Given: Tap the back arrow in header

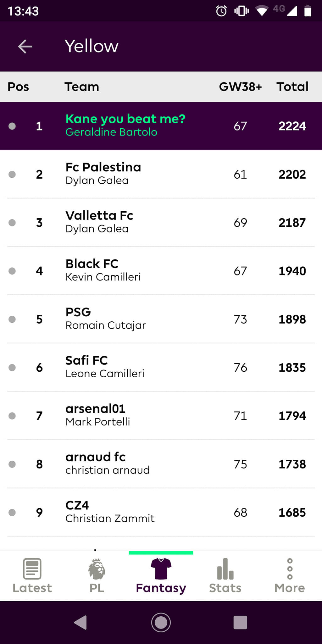Looking at the screenshot, I should click(x=25, y=47).
